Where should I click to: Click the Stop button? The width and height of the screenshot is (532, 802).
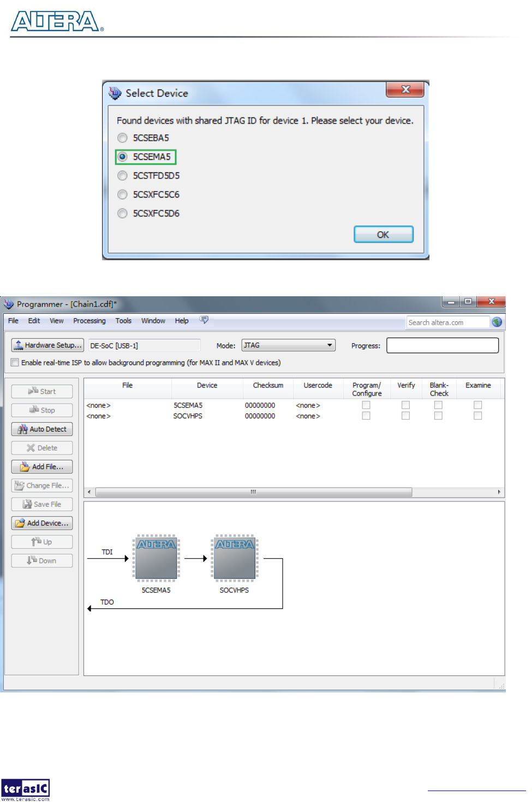tap(42, 410)
